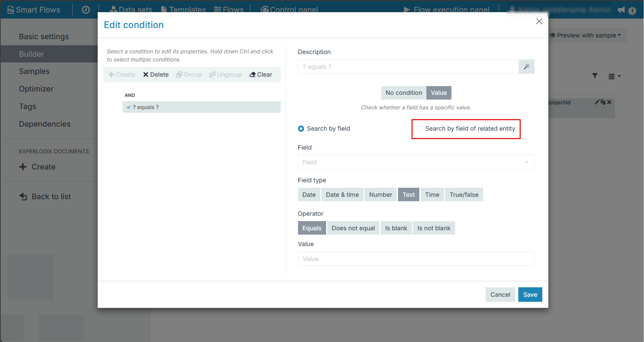Select the Does not equal operator
The width and height of the screenshot is (644, 342).
(353, 228)
